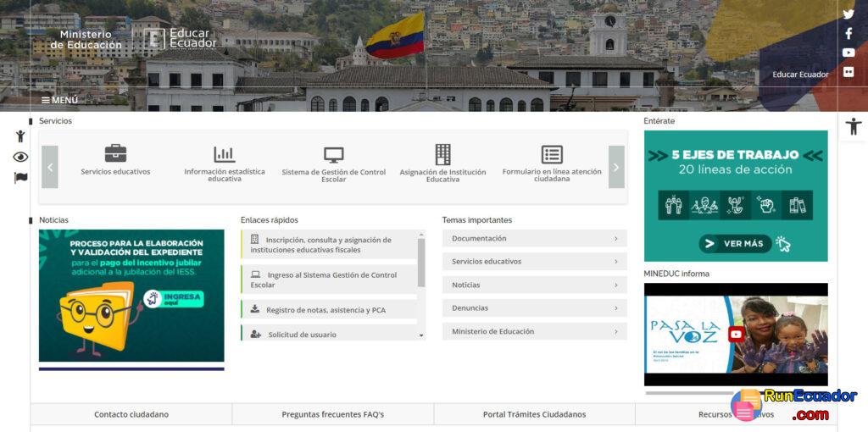Open the Contacto ciudadano tab

(x=131, y=414)
